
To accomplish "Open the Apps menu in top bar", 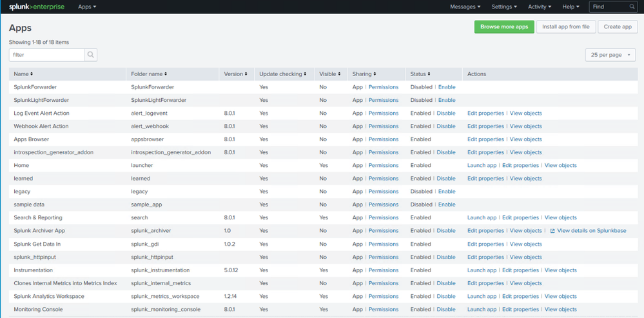I will (x=87, y=6).
